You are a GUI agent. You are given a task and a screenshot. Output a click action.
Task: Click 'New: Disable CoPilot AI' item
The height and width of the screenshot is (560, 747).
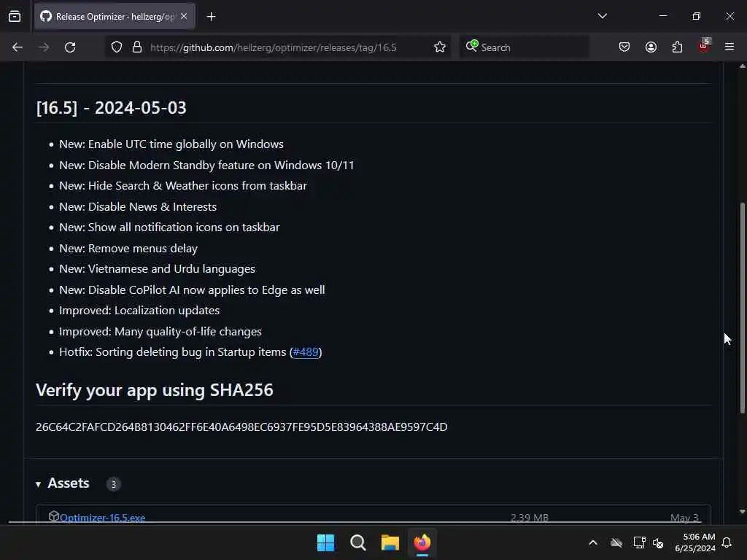(192, 290)
